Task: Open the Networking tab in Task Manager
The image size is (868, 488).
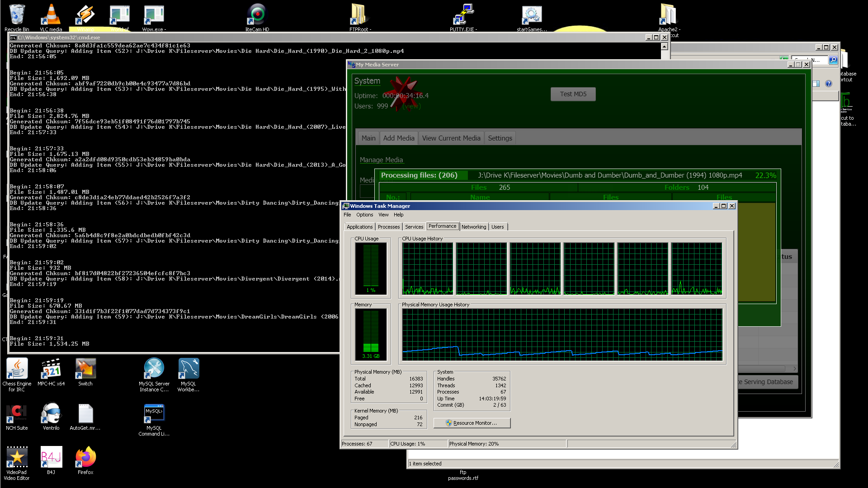Action: coord(473,227)
